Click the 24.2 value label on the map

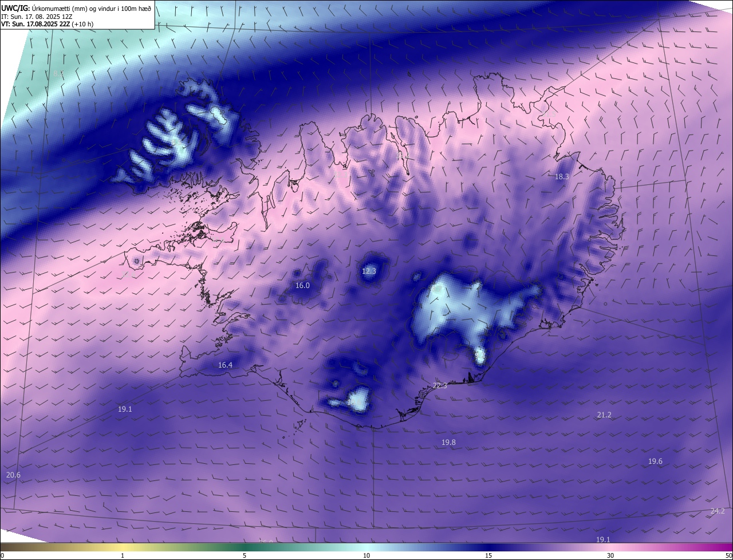click(x=718, y=511)
